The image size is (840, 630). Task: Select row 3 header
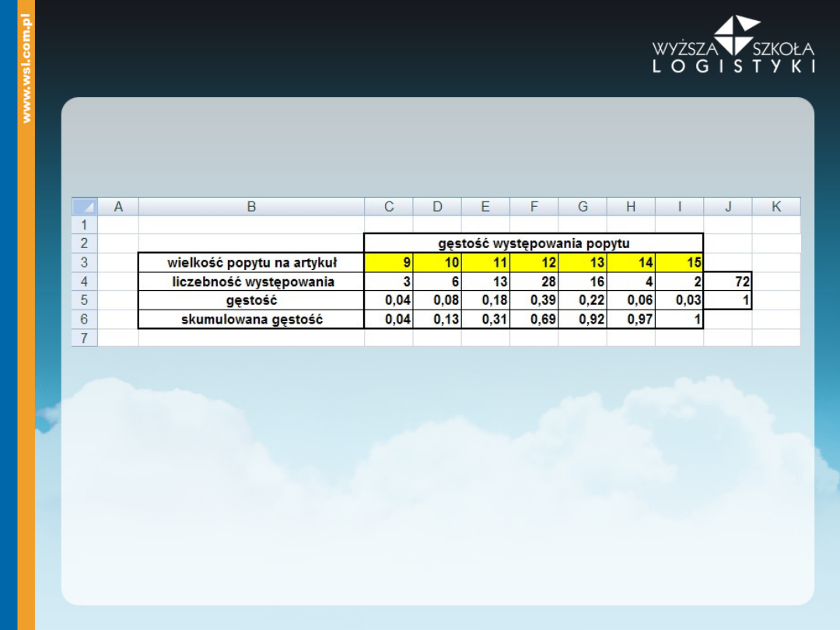tap(85, 263)
